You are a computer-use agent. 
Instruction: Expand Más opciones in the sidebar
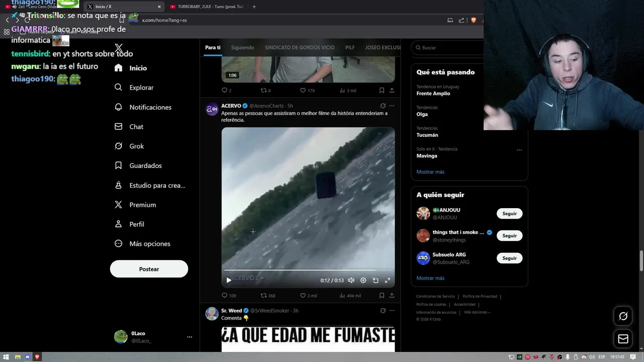(142, 243)
